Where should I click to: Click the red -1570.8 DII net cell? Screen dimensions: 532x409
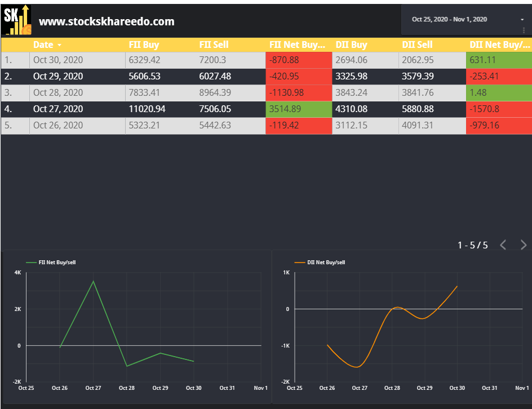499,109
